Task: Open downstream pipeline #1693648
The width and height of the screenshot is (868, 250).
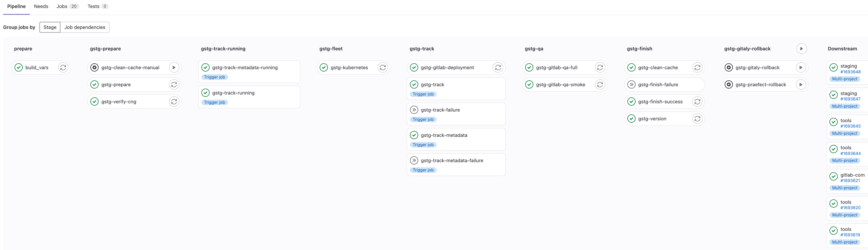Action: click(850, 72)
